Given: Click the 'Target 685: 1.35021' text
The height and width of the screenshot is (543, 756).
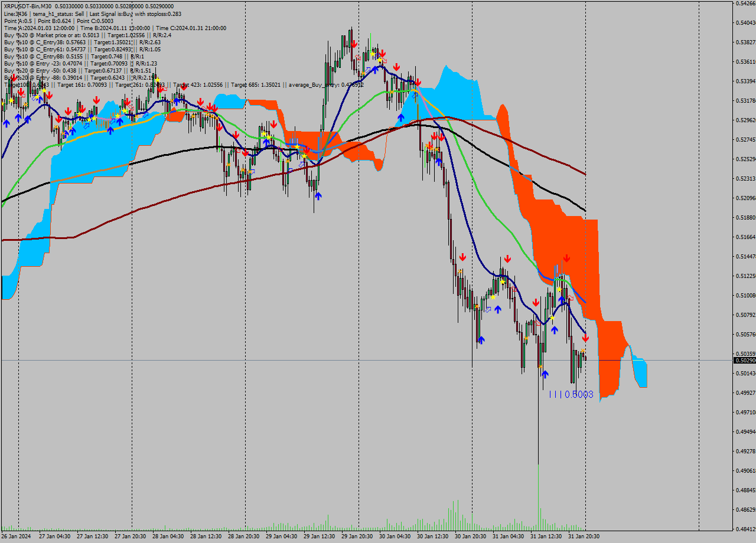Looking at the screenshot, I should coord(256,84).
